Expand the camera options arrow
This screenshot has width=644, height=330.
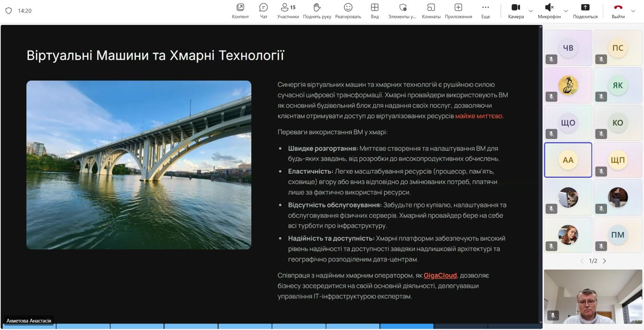pos(531,11)
